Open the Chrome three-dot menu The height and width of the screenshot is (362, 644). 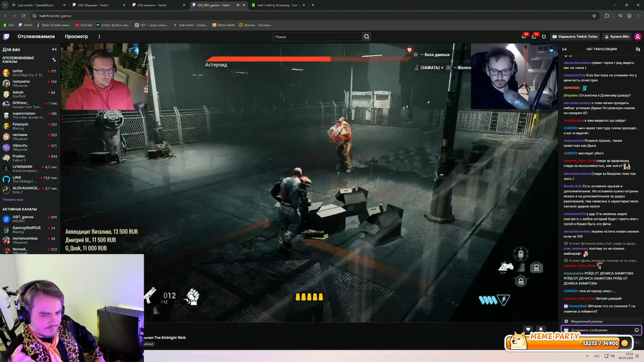[638, 16]
